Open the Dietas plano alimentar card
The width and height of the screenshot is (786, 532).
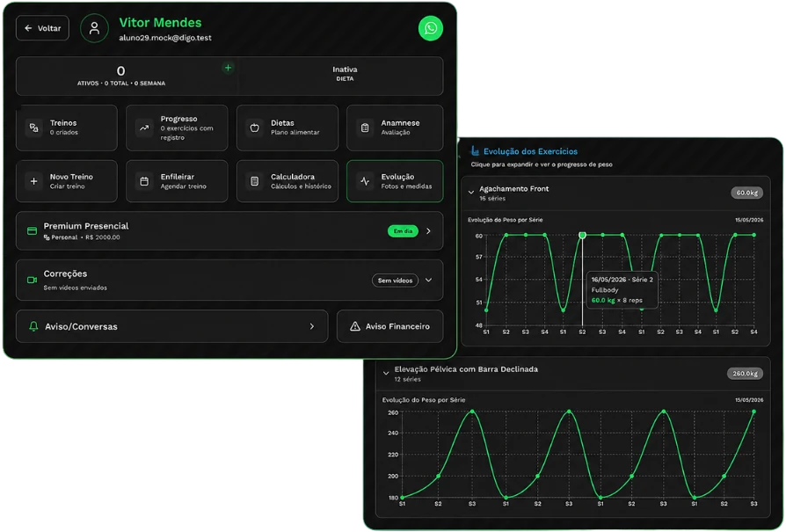(x=287, y=128)
